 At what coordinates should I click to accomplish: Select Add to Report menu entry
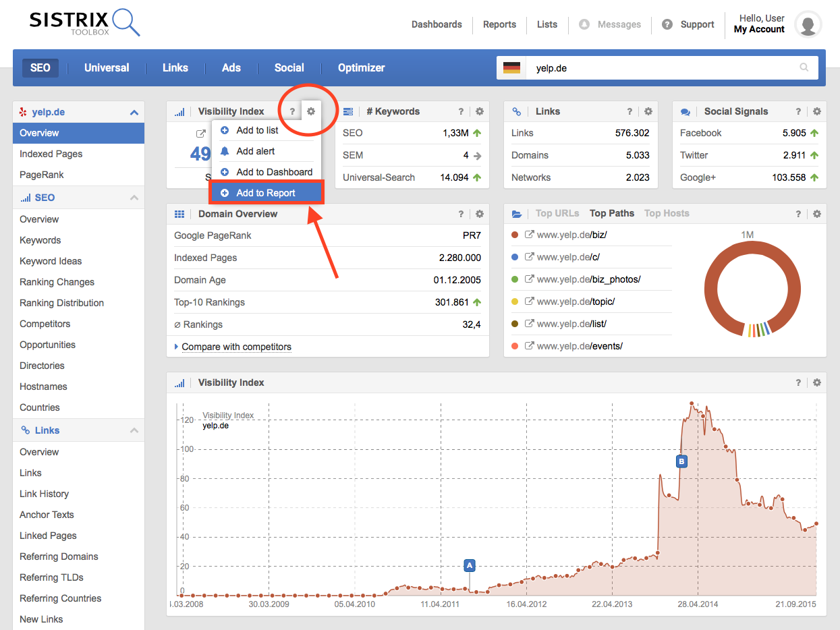click(266, 193)
